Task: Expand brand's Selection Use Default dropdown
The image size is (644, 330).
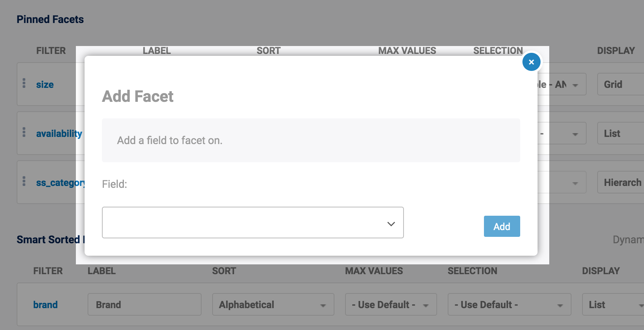Action: (509, 305)
